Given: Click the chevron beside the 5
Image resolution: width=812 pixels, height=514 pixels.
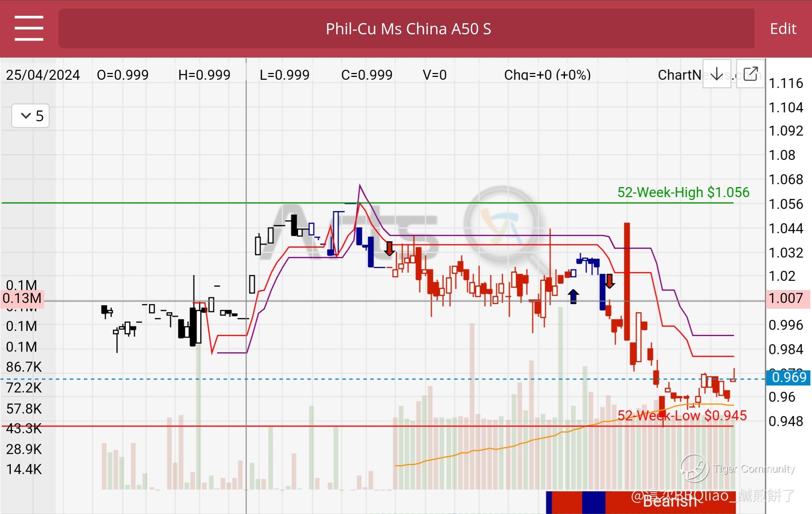Looking at the screenshot, I should 26,116.
